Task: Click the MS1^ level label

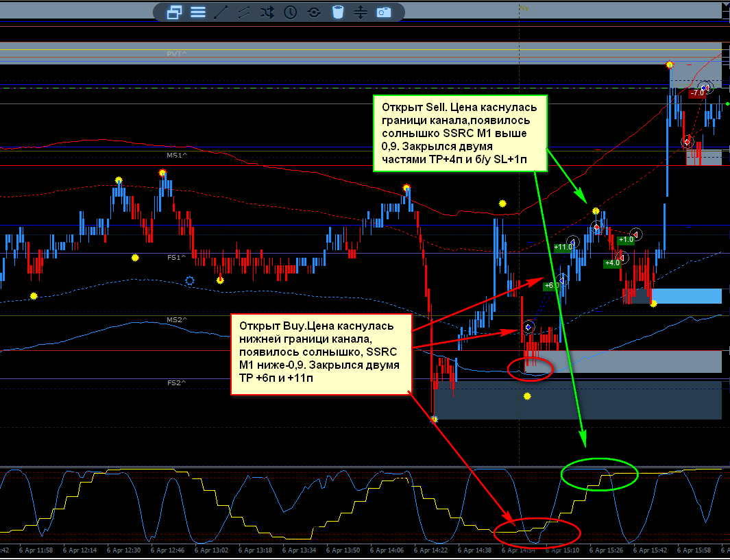Action: (x=177, y=155)
